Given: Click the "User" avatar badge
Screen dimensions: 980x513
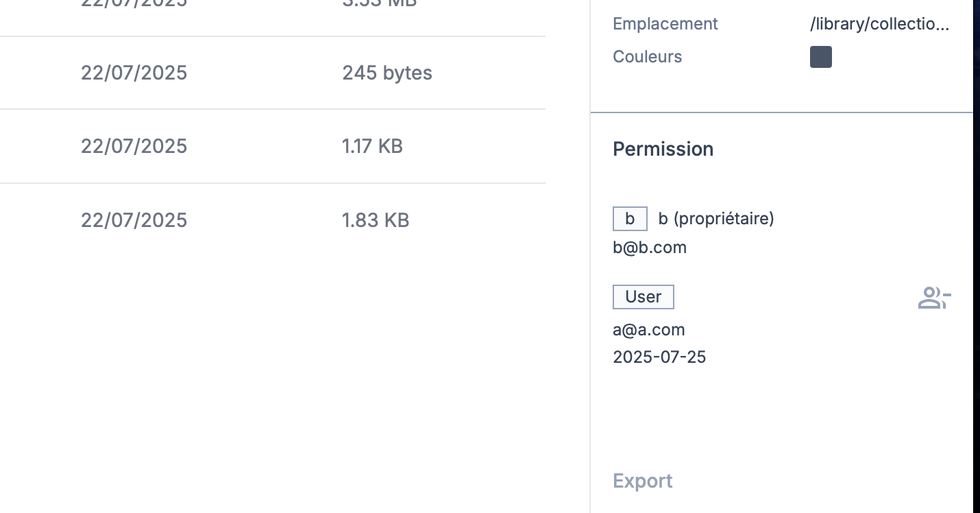Looking at the screenshot, I should coord(643,297).
